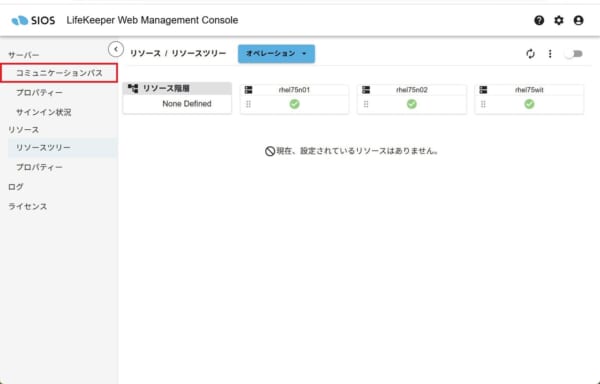Click the リソース階層 hierarchy icon
The height and width of the screenshot is (384, 600).
pos(133,88)
